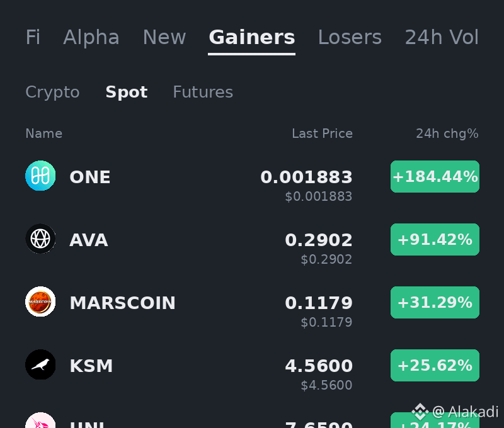Toggle ONE's +184.44% change badge
This screenshot has width=504, height=428.
[x=435, y=177]
